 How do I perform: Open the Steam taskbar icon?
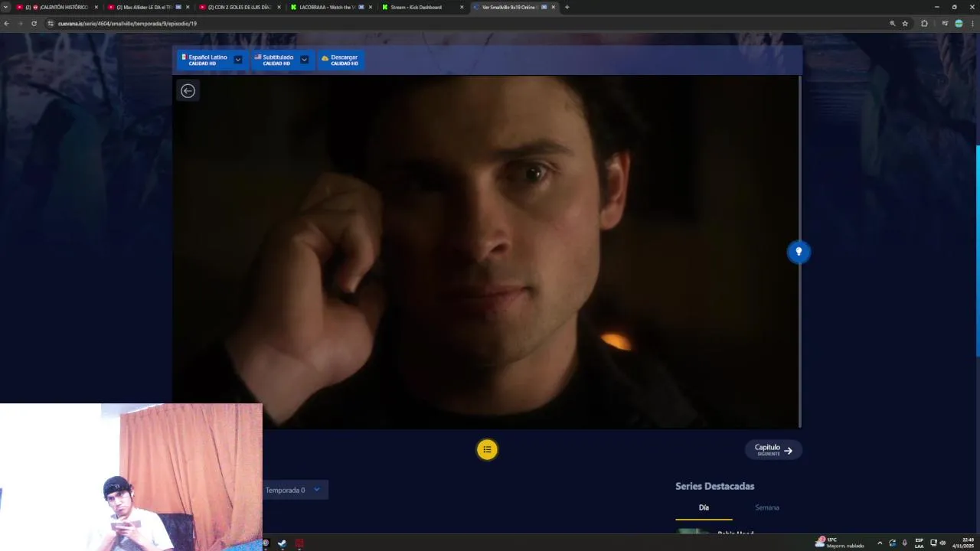pos(282,543)
